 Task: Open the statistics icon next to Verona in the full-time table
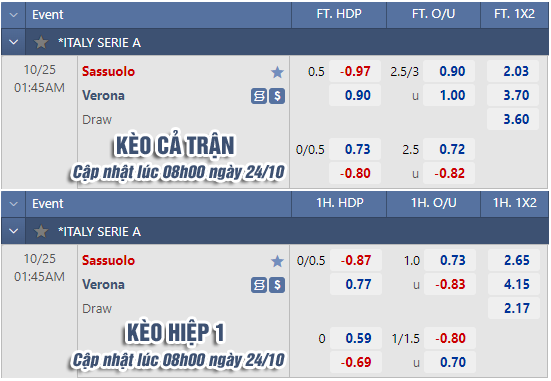point(259,96)
